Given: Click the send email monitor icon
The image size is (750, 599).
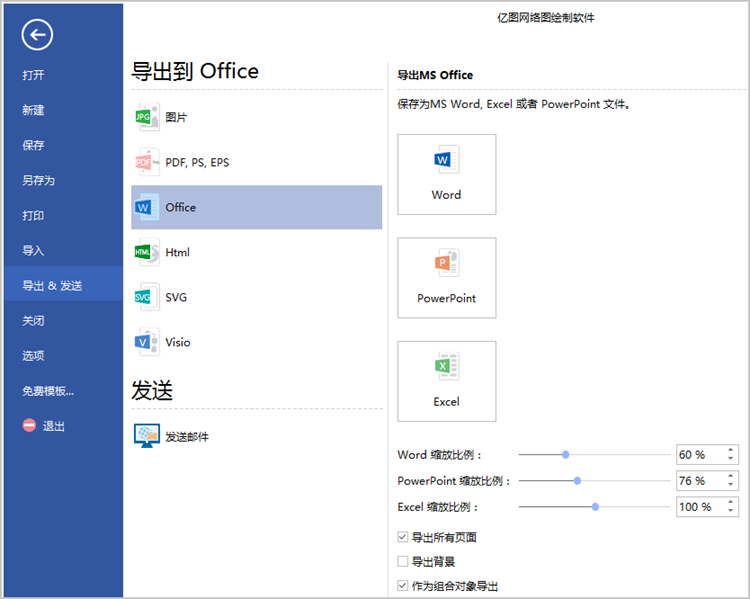Looking at the screenshot, I should tap(147, 436).
